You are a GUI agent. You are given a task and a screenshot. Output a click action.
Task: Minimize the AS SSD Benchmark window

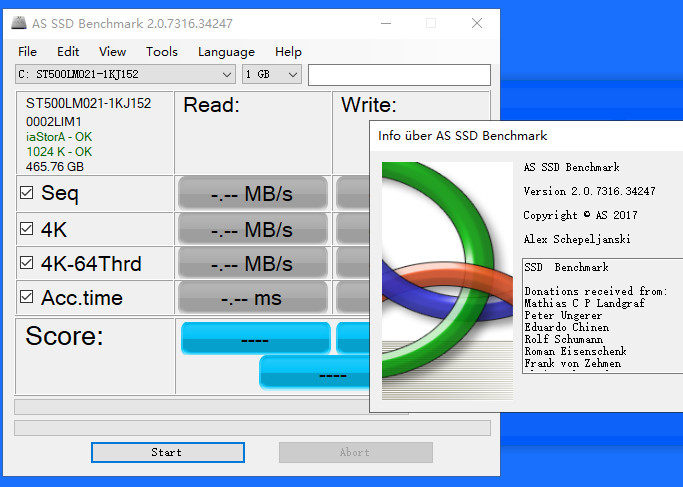click(386, 23)
